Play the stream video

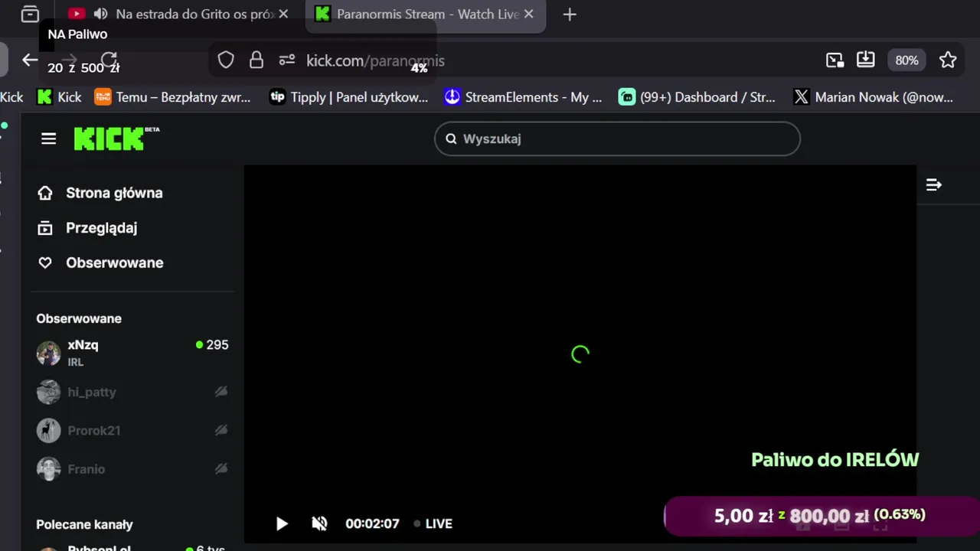click(282, 523)
